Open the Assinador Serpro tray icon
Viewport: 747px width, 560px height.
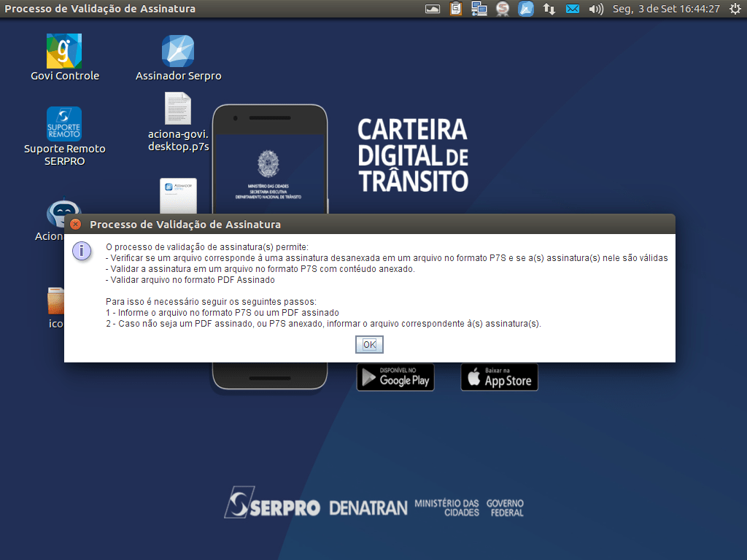coord(525,9)
